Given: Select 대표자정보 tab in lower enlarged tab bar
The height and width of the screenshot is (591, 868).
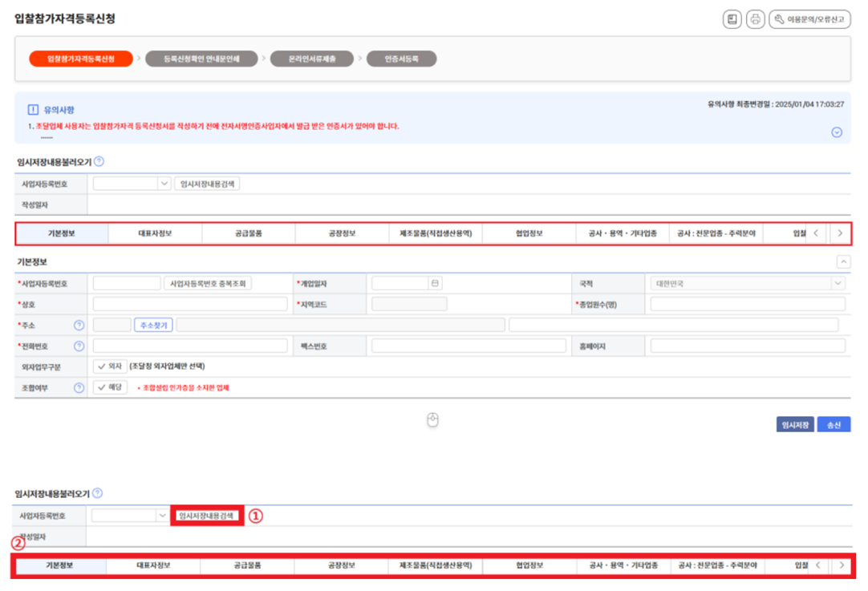Looking at the screenshot, I should pyautogui.click(x=153, y=565).
